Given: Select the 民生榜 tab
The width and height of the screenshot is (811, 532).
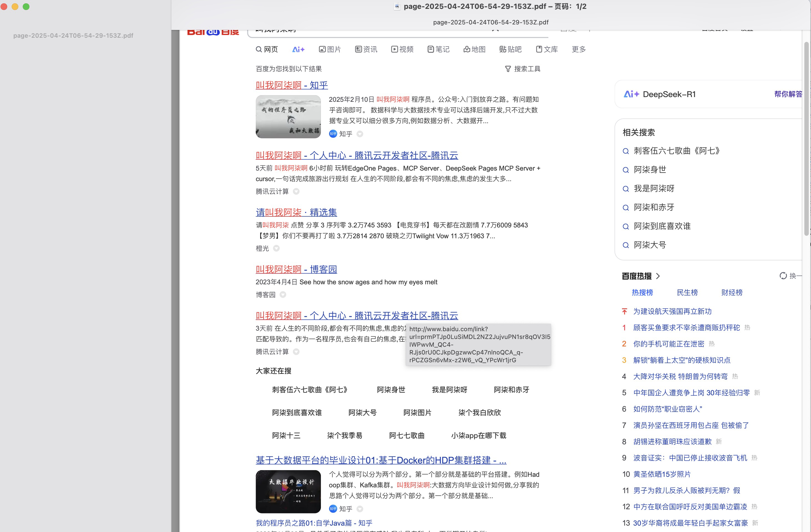Looking at the screenshot, I should coord(687,292).
